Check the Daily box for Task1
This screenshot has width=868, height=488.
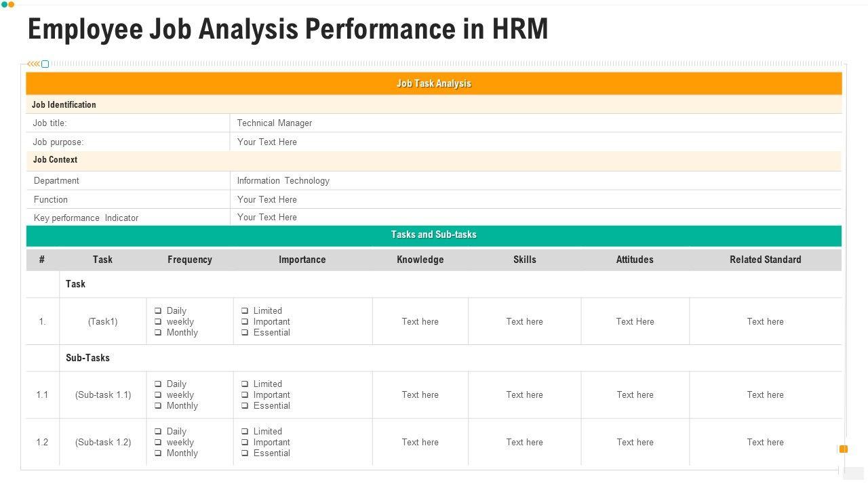158,311
